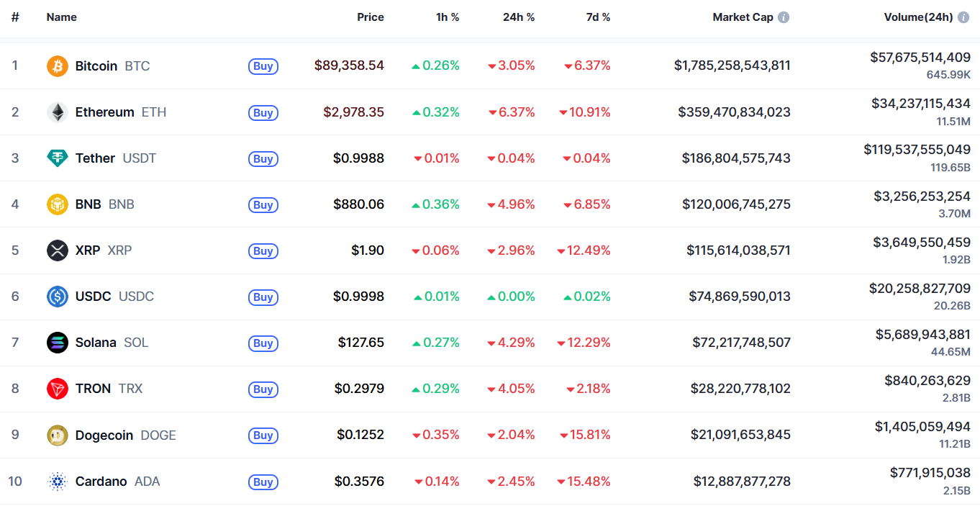Screen dimensions: 980x506
Task: Open the Market Cap info tooltip icon
Action: (x=784, y=17)
